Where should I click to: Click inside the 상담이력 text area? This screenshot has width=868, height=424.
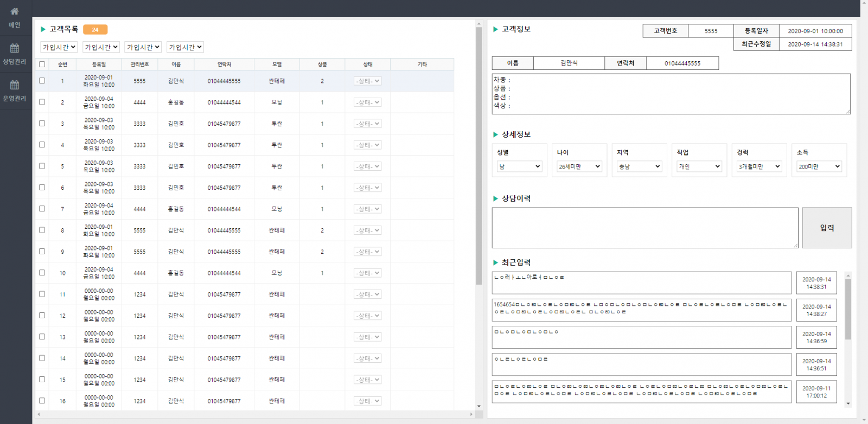[x=644, y=228]
